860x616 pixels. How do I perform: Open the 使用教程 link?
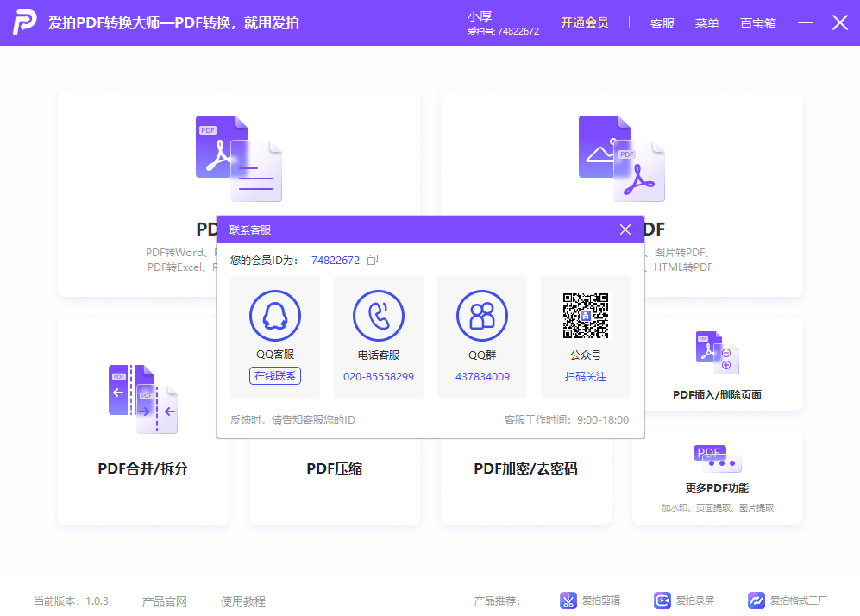point(243,601)
